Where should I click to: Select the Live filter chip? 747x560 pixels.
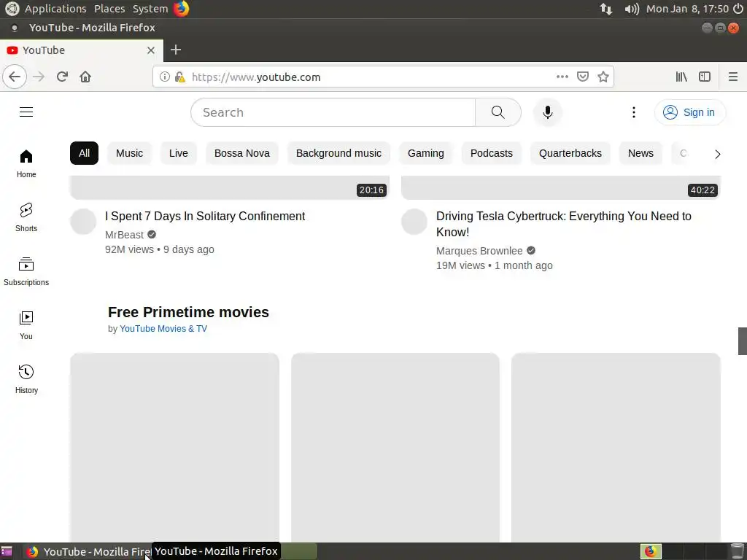pos(179,153)
